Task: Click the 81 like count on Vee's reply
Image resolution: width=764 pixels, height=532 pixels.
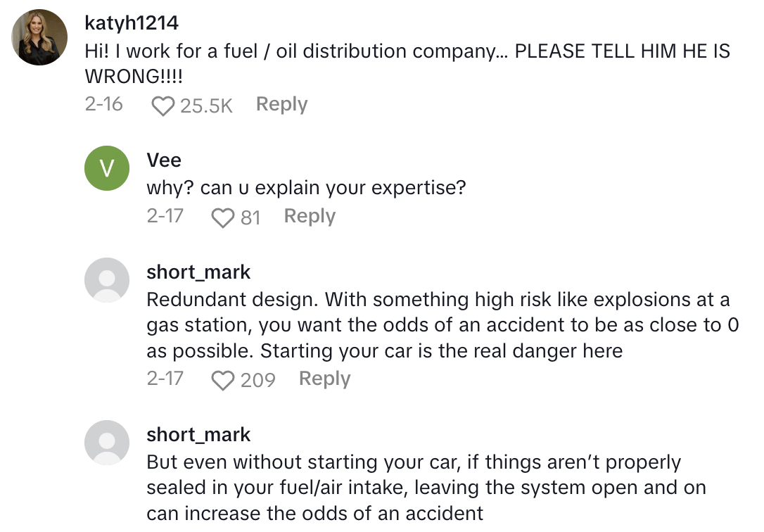Action: (251, 216)
